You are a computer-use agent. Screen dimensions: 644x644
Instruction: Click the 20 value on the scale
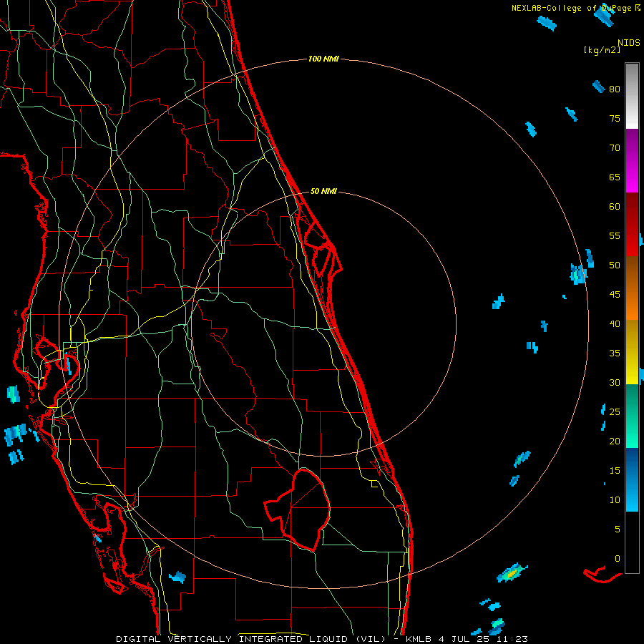click(615, 441)
